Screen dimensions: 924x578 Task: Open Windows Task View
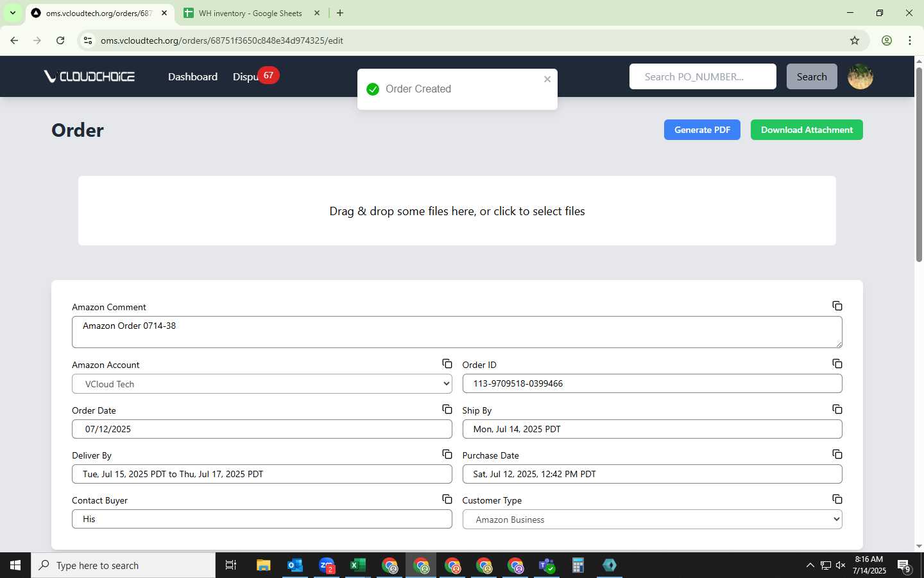(231, 565)
